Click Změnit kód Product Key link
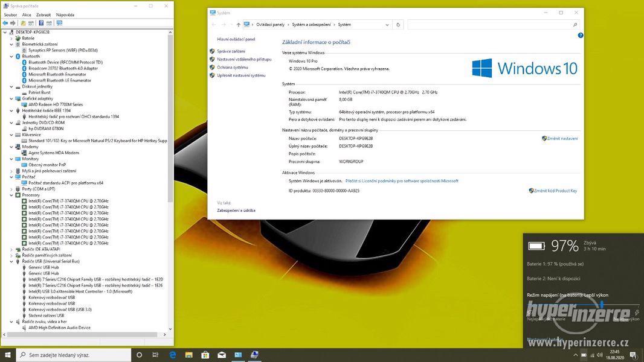The width and height of the screenshot is (644, 362). pos(555,191)
